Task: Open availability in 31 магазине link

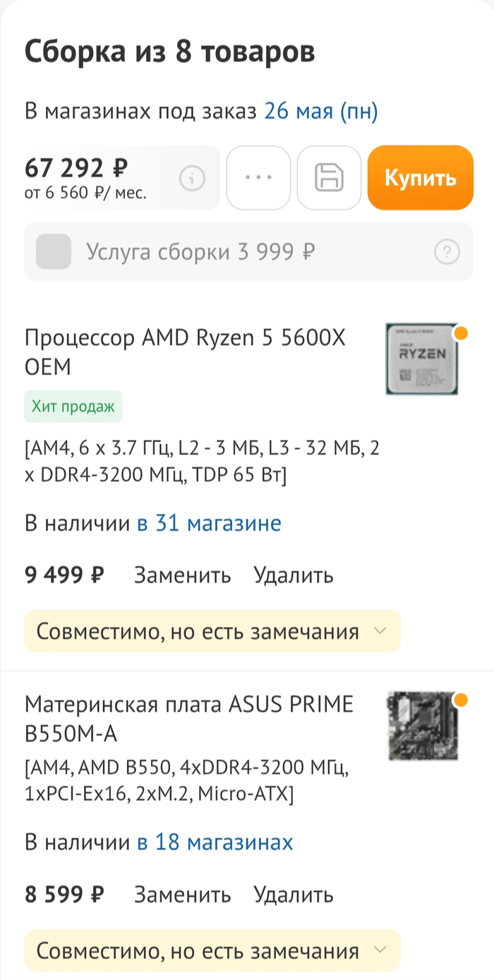Action: [209, 523]
